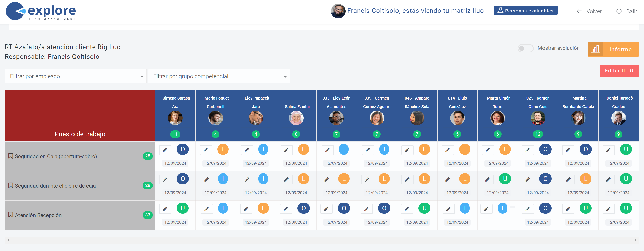This screenshot has height=251, width=644.
Task: Click bookmark icon beside Seguridad en Caja
Action: [x=11, y=156]
